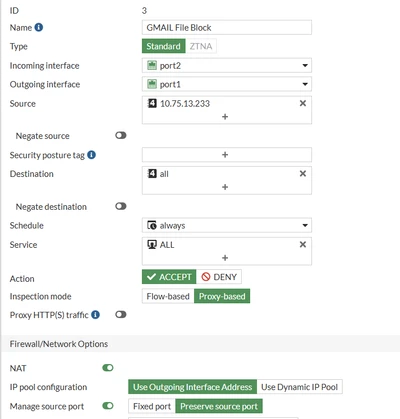The image size is (400, 419).
Task: Click the port2 interface icon
Action: [152, 65]
